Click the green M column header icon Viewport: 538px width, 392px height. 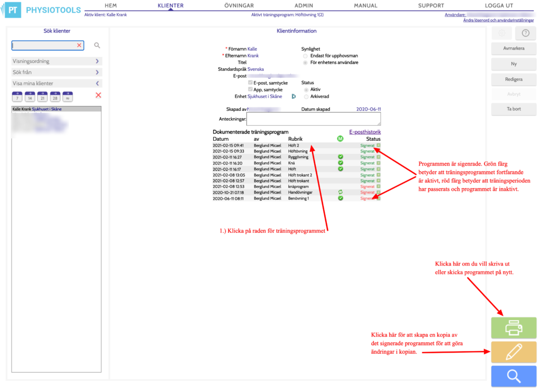340,139
